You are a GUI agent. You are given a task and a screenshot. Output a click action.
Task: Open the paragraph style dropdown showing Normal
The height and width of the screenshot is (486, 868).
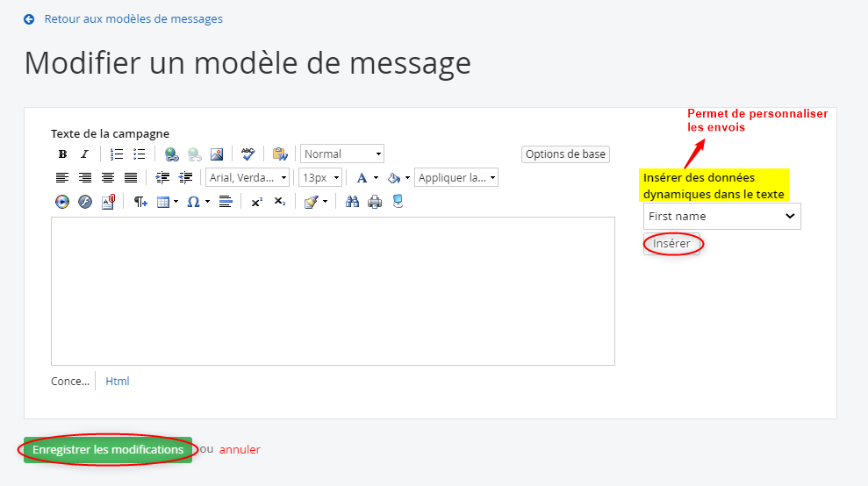coord(342,154)
